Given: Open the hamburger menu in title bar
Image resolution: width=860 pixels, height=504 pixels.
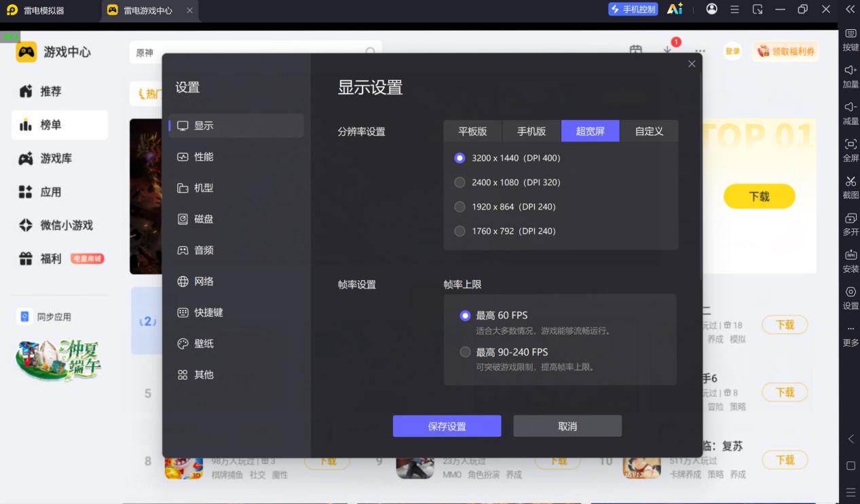Looking at the screenshot, I should [734, 9].
